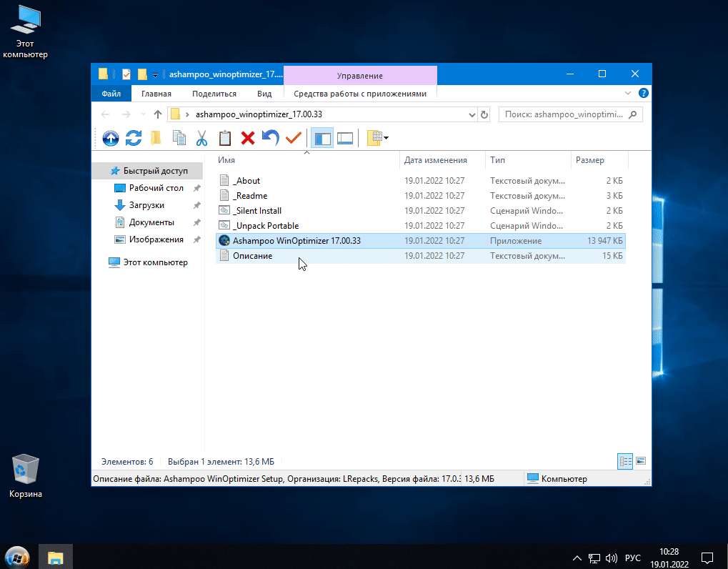Viewport: 728px width, 569px height.
Task: Click the blue Undo arrow icon
Action: pyautogui.click(x=270, y=138)
